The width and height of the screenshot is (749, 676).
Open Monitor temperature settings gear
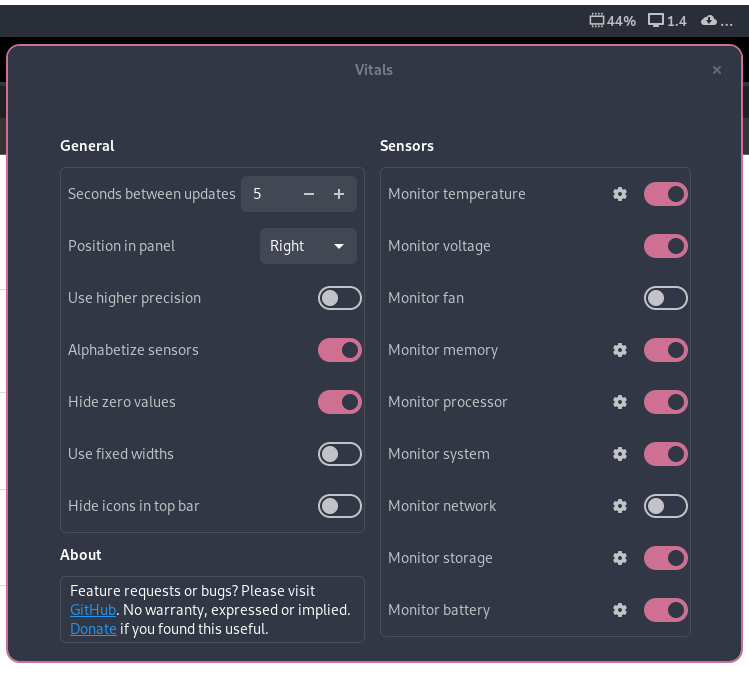click(620, 194)
